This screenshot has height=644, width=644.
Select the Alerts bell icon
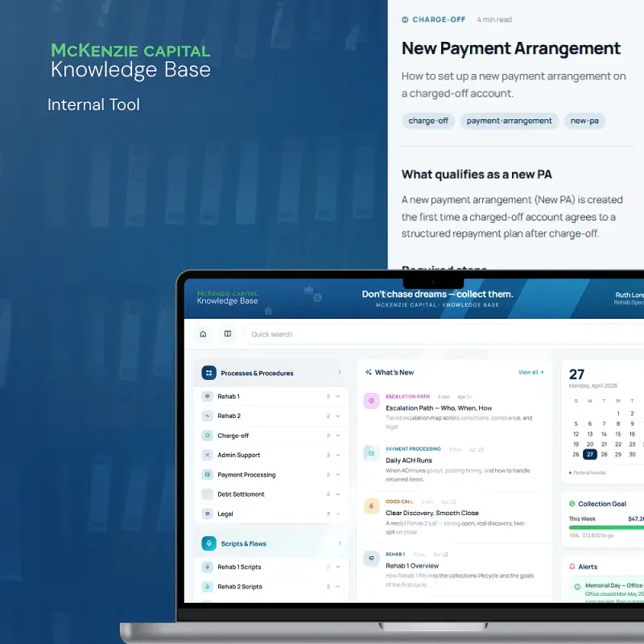[572, 567]
